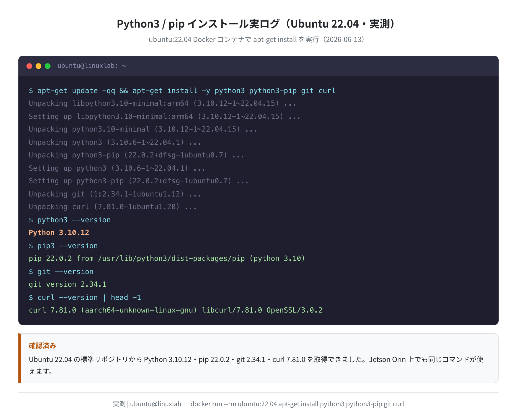Screen dimensions: 517x420
Task: Click the command '$ git --version'
Action: [61, 272]
